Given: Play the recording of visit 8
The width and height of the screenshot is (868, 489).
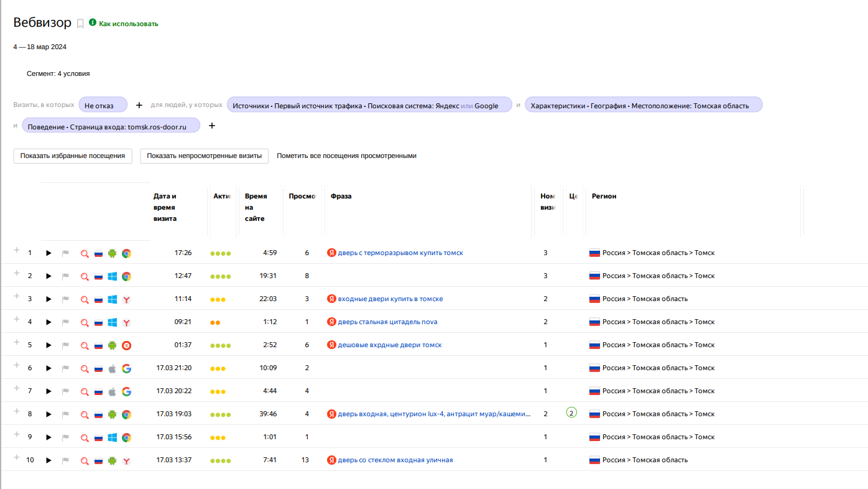Looking at the screenshot, I should tap(48, 414).
